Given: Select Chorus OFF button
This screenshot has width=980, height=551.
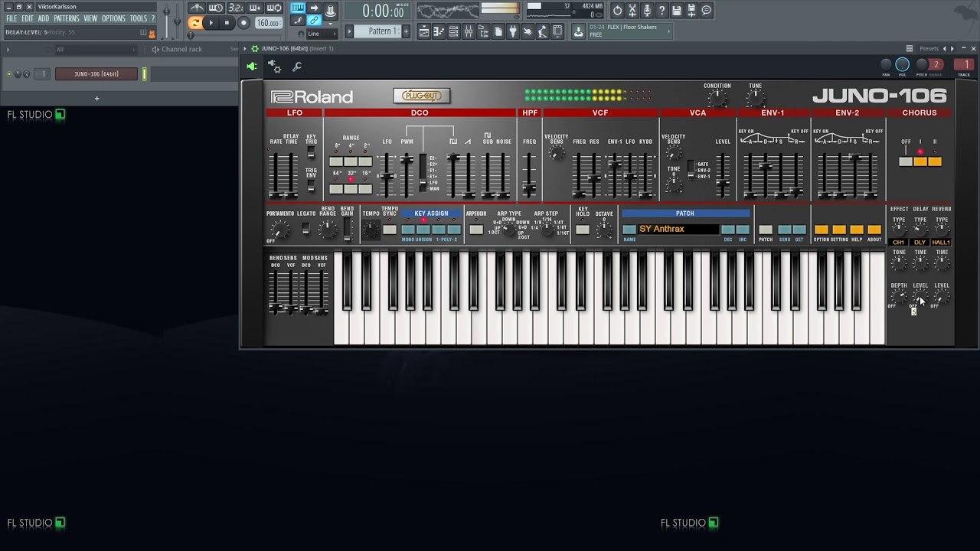Looking at the screenshot, I should [906, 161].
